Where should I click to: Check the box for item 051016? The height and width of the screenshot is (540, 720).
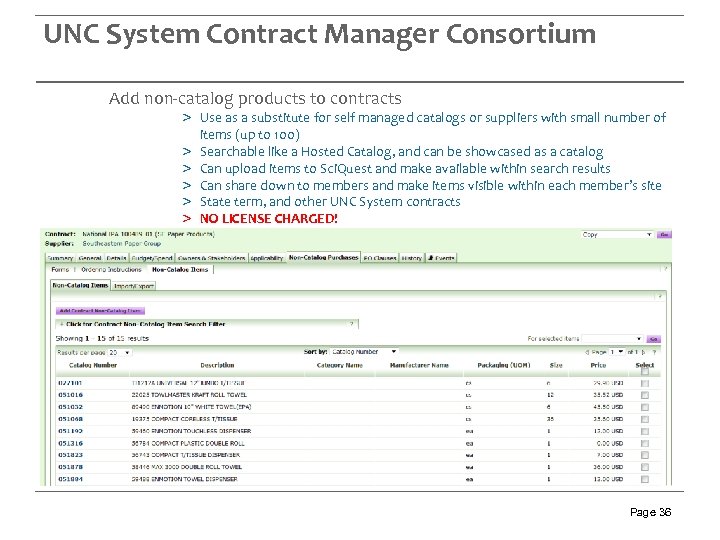645,395
